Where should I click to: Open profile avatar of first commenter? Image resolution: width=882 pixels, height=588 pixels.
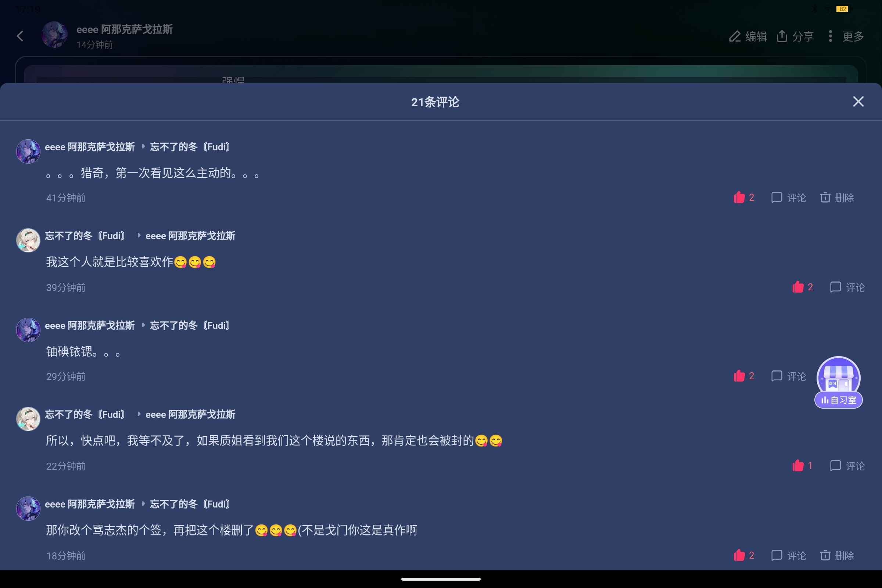pyautogui.click(x=28, y=151)
